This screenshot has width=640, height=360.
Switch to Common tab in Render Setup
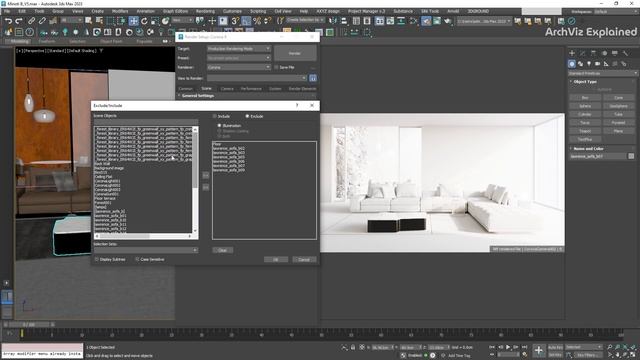[185, 89]
